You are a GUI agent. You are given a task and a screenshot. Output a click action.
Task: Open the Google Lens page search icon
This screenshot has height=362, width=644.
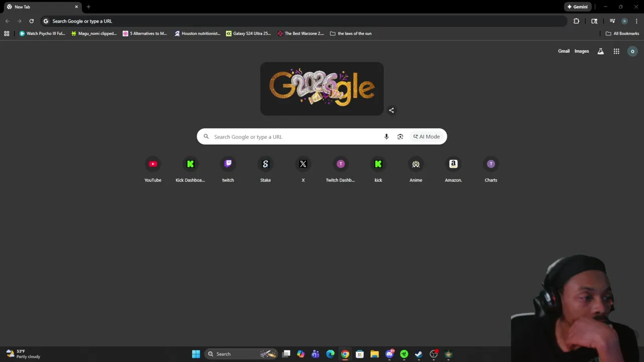(x=594, y=21)
